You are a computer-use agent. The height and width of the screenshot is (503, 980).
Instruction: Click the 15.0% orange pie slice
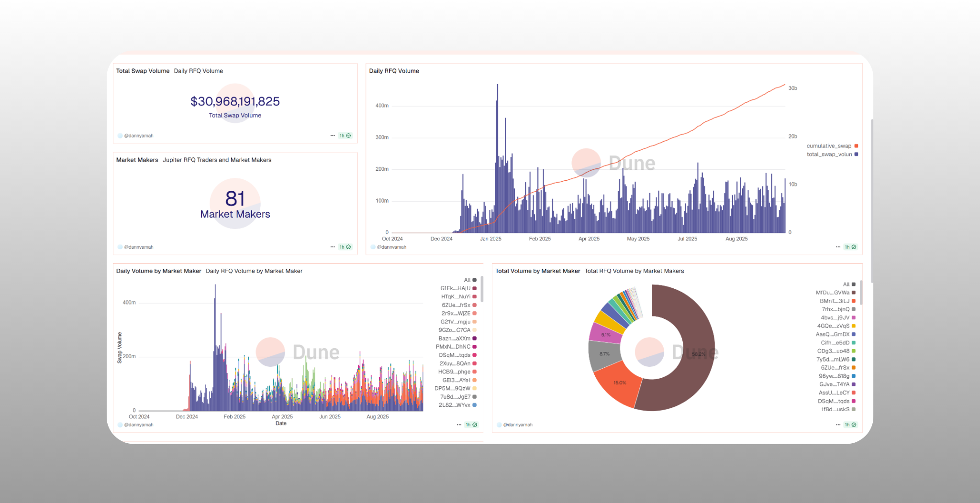[x=619, y=383]
